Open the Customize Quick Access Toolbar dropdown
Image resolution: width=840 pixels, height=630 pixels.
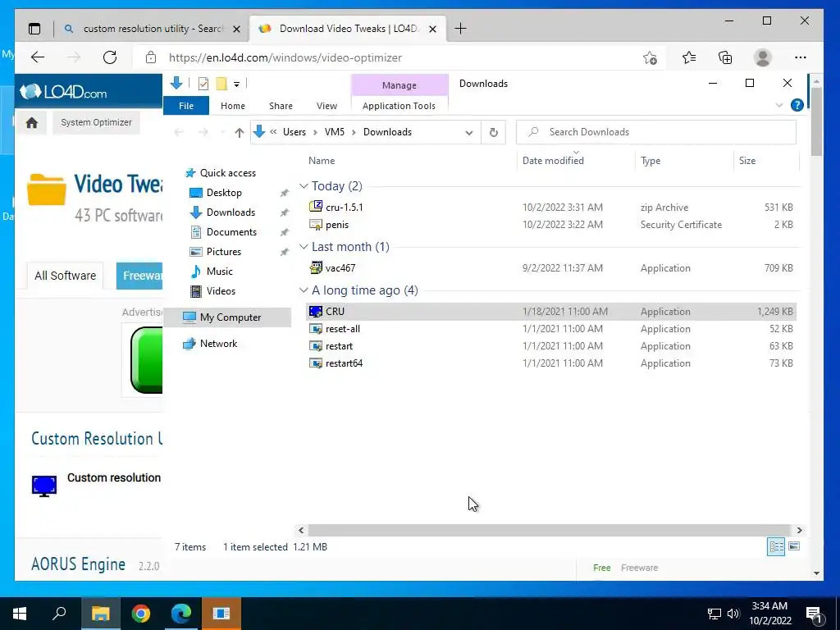coord(236,84)
